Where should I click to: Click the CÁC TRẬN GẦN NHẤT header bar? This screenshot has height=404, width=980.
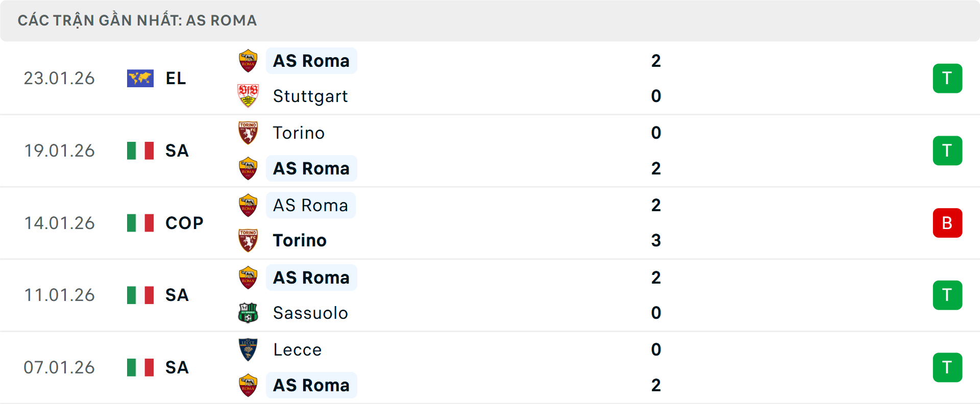tap(490, 20)
